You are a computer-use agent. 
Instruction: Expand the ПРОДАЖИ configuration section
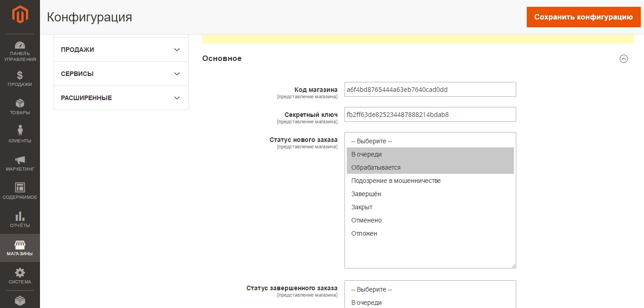pyautogui.click(x=121, y=50)
